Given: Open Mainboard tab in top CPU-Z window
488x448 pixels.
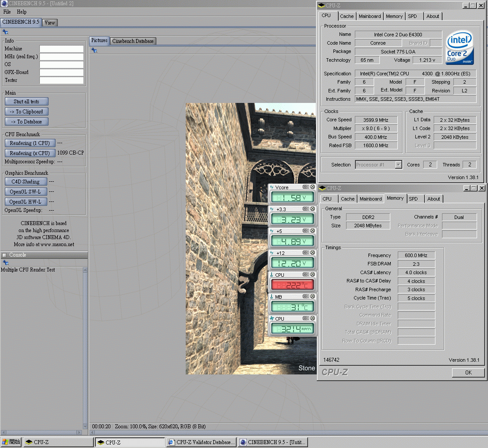Looking at the screenshot, I should click(370, 16).
